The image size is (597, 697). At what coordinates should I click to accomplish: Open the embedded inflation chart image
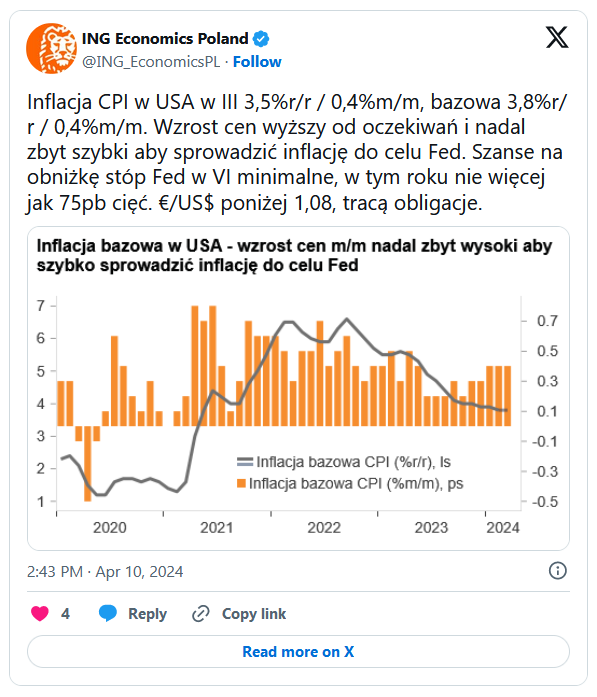point(298,389)
